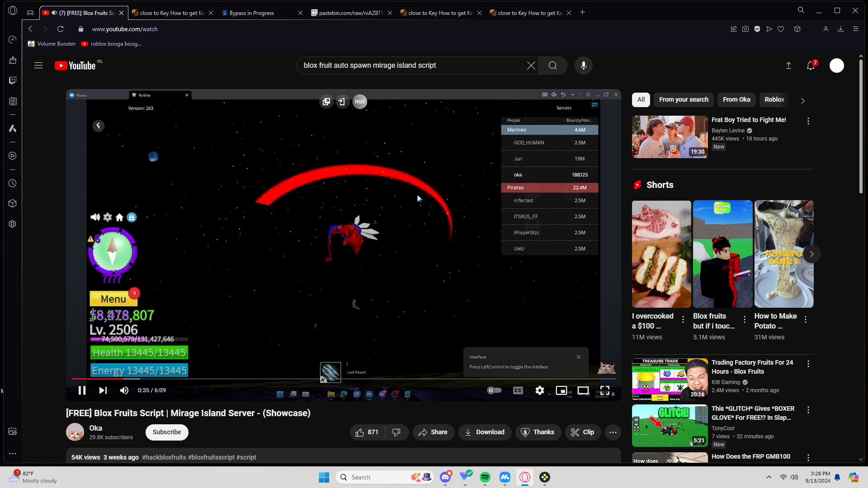This screenshot has width=868, height=488.
Task: Skip to next video button
Action: coord(103,390)
